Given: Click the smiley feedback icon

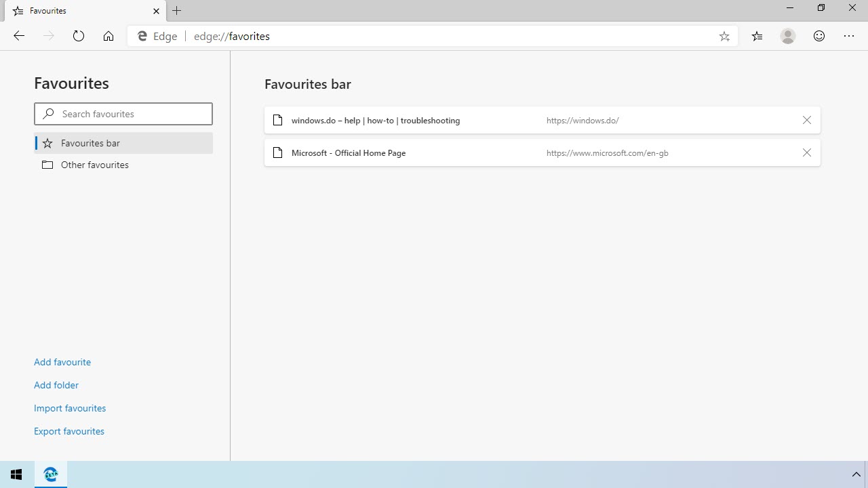Looking at the screenshot, I should pos(819,36).
